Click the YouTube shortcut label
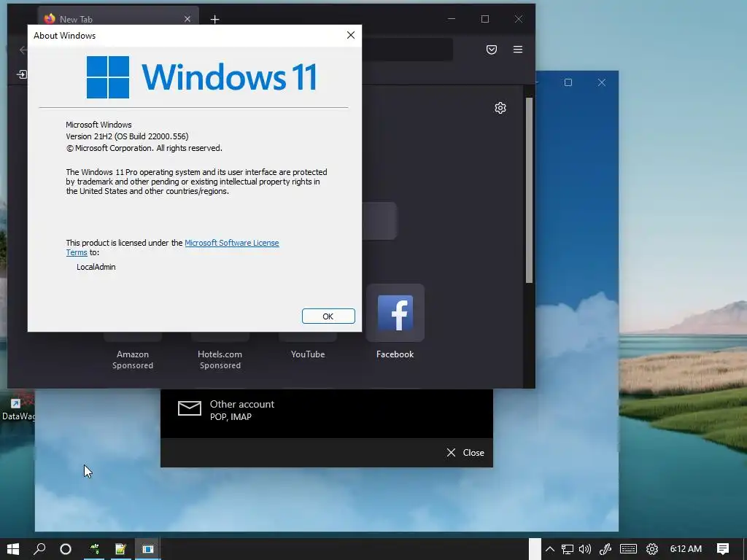The height and width of the screenshot is (560, 747). [308, 354]
